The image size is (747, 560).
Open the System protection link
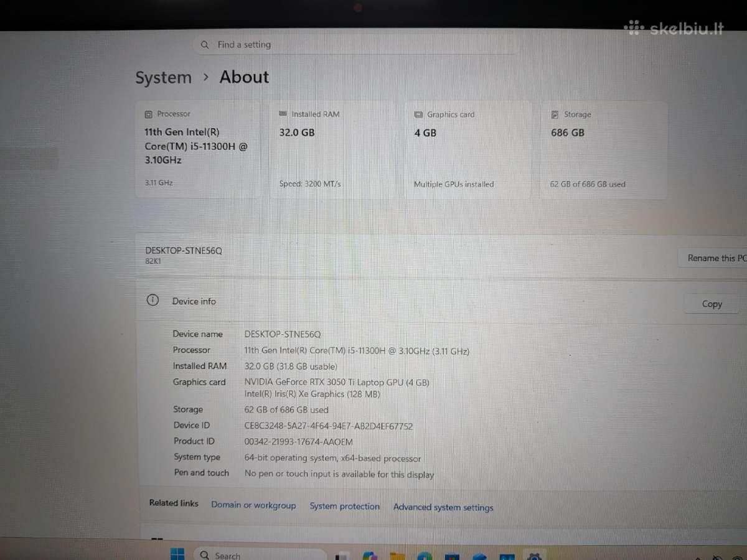coord(345,506)
